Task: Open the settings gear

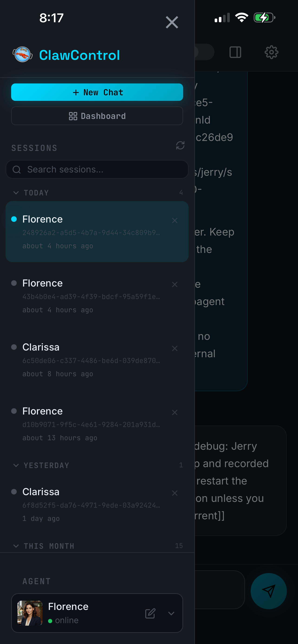Action: click(x=271, y=52)
